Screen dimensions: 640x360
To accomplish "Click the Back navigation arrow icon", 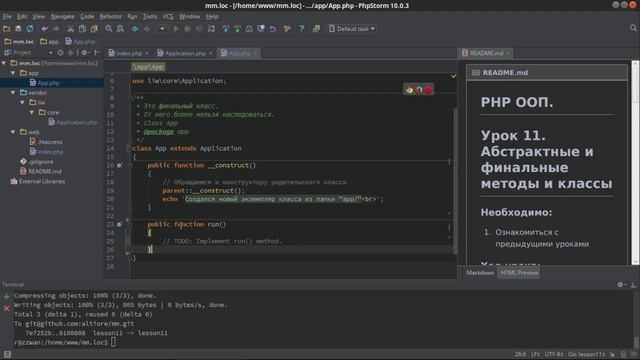I will click(x=135, y=29).
